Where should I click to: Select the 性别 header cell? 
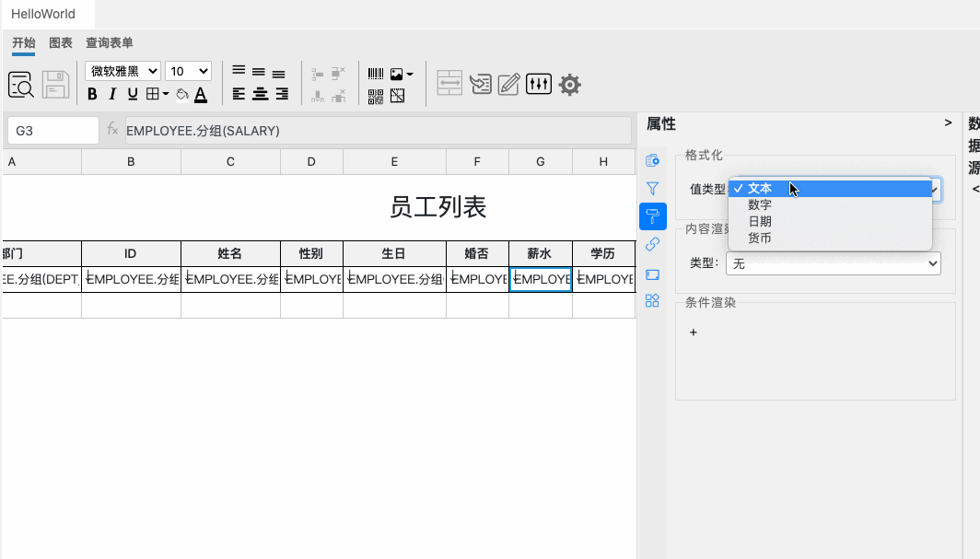(x=312, y=253)
